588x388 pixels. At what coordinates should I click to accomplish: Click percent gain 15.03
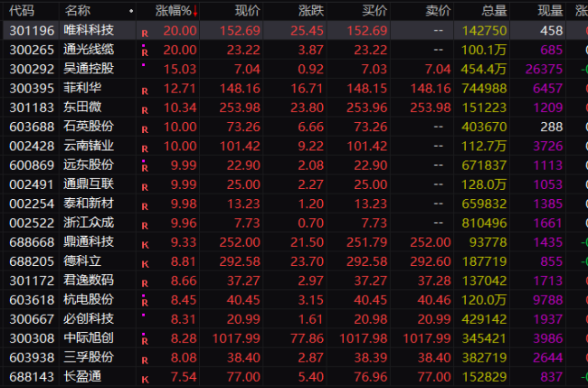point(180,70)
